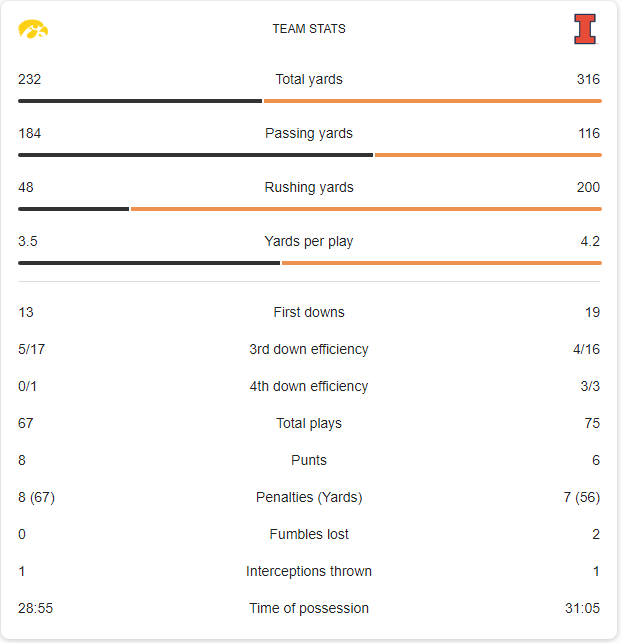This screenshot has height=643, width=621.
Task: Click the Illinois team logo
Action: point(585,29)
